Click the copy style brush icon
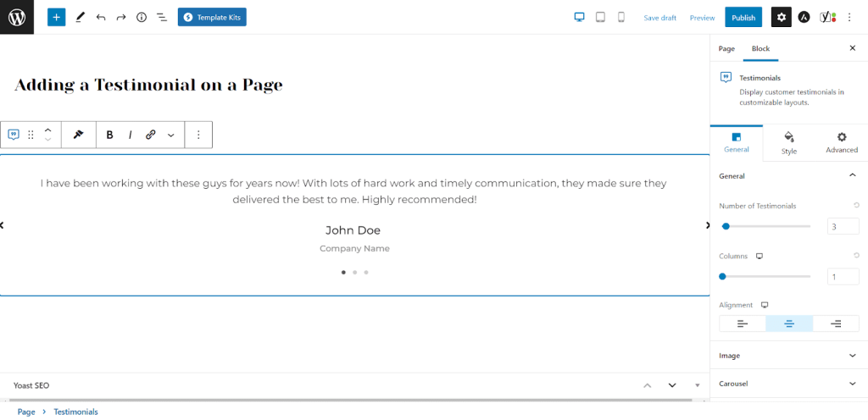Screen dimensions: 868x420 point(78,135)
